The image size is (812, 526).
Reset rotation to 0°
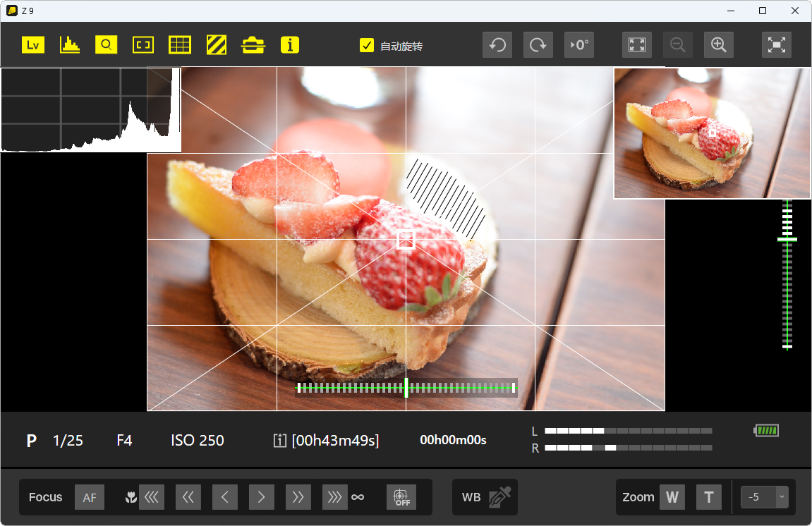[x=579, y=45]
